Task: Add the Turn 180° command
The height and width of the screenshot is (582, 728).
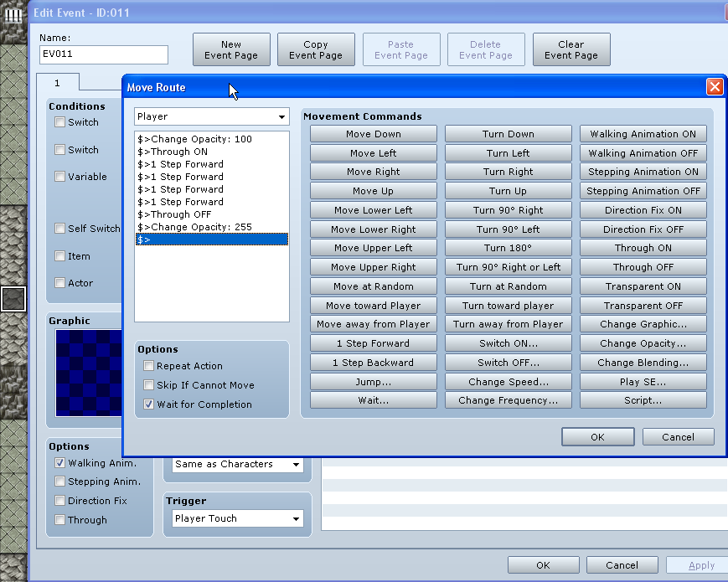Action: [x=509, y=248]
